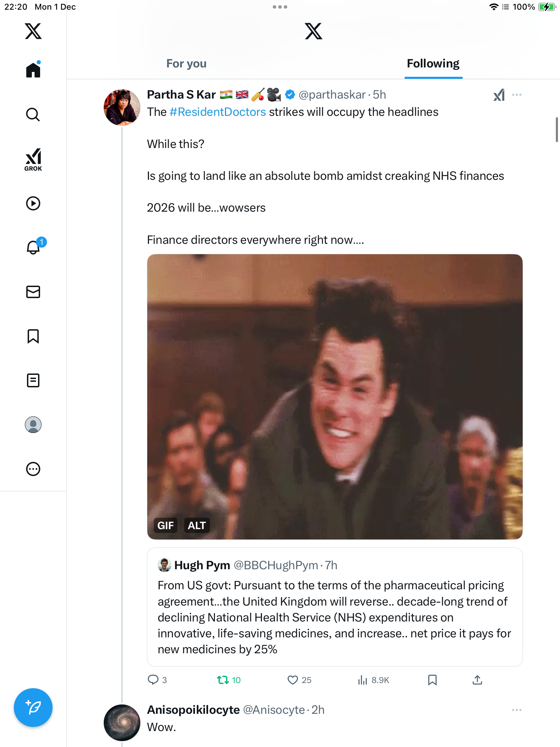
Task: Open the #ResidentDoctors hashtag link
Action: (x=218, y=112)
